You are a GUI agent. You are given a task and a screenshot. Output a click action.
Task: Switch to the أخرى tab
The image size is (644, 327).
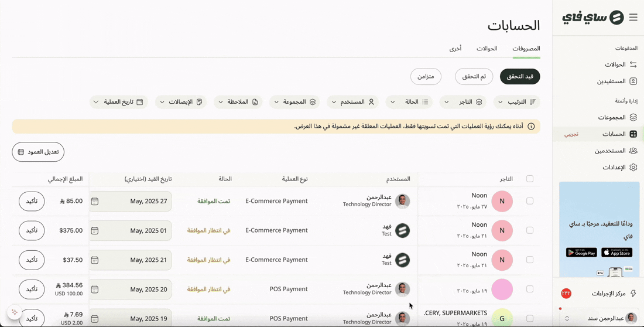pyautogui.click(x=455, y=49)
